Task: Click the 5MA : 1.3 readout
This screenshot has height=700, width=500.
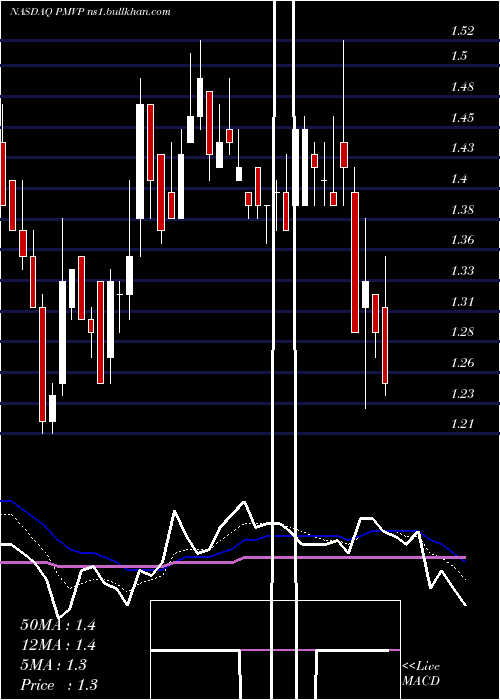Action: (x=54, y=665)
